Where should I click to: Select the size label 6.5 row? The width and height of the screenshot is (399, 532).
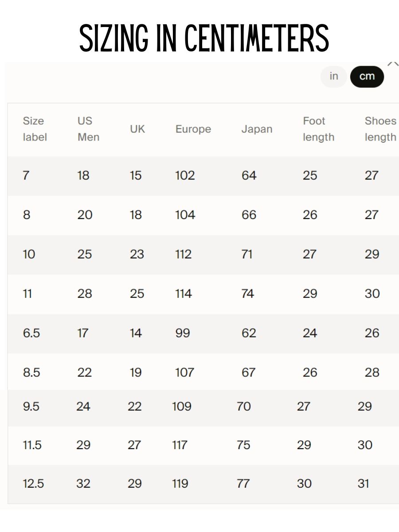203,333
